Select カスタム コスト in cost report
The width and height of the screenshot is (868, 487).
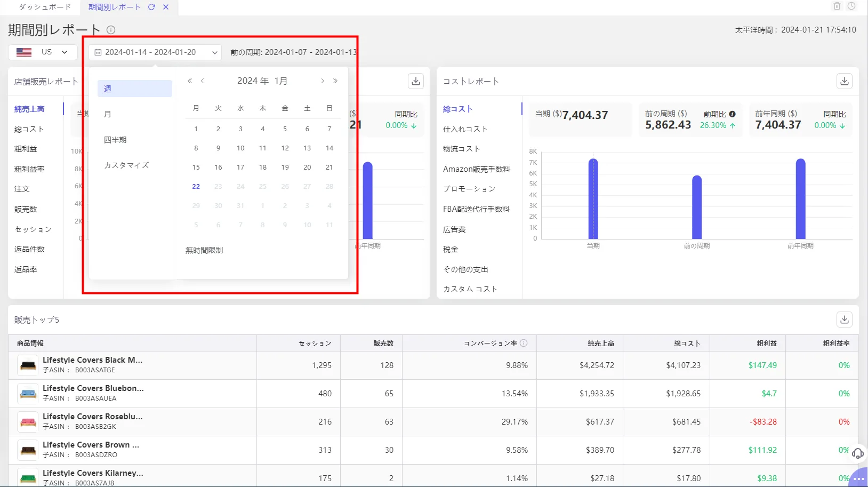pos(470,289)
